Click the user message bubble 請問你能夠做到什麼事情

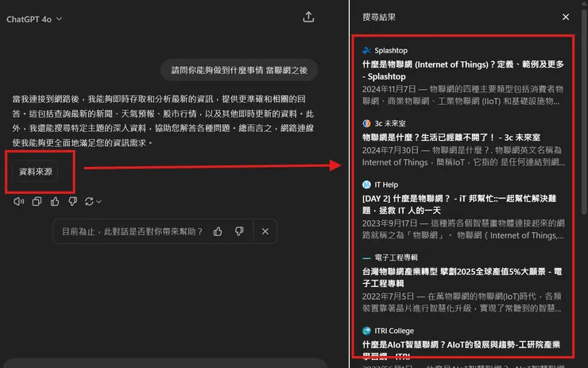tap(239, 70)
